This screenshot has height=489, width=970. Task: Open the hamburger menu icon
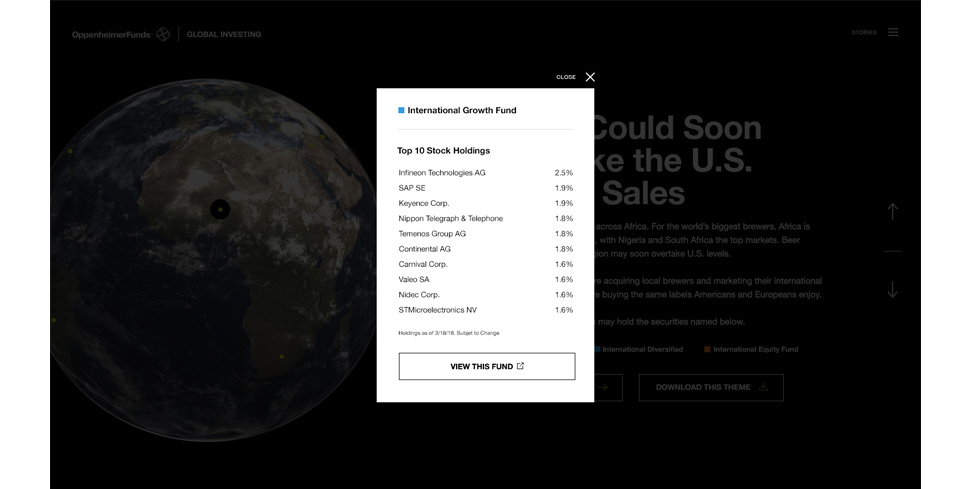[893, 32]
